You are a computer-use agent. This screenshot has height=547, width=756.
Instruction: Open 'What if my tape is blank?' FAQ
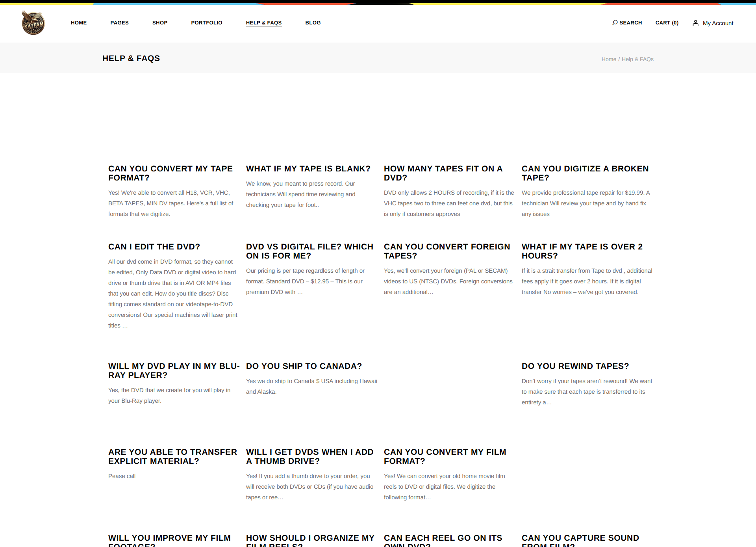pos(308,169)
